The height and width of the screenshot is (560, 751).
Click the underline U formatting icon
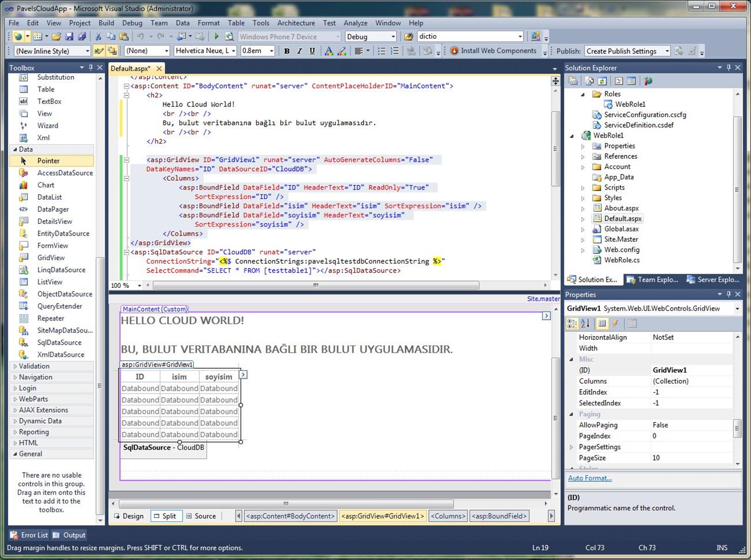coord(312,51)
